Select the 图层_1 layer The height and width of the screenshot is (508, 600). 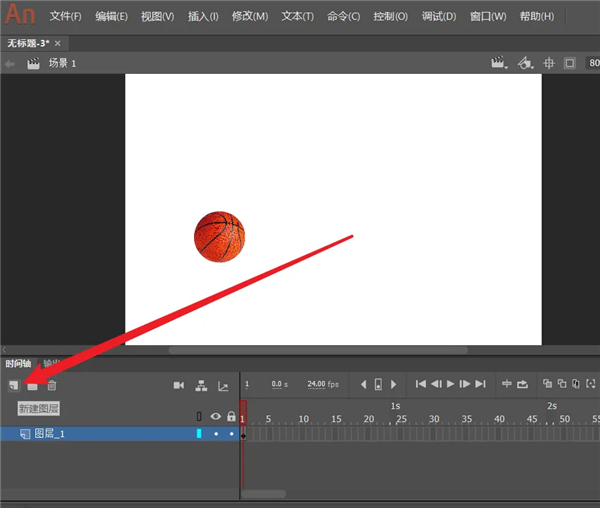pos(50,434)
